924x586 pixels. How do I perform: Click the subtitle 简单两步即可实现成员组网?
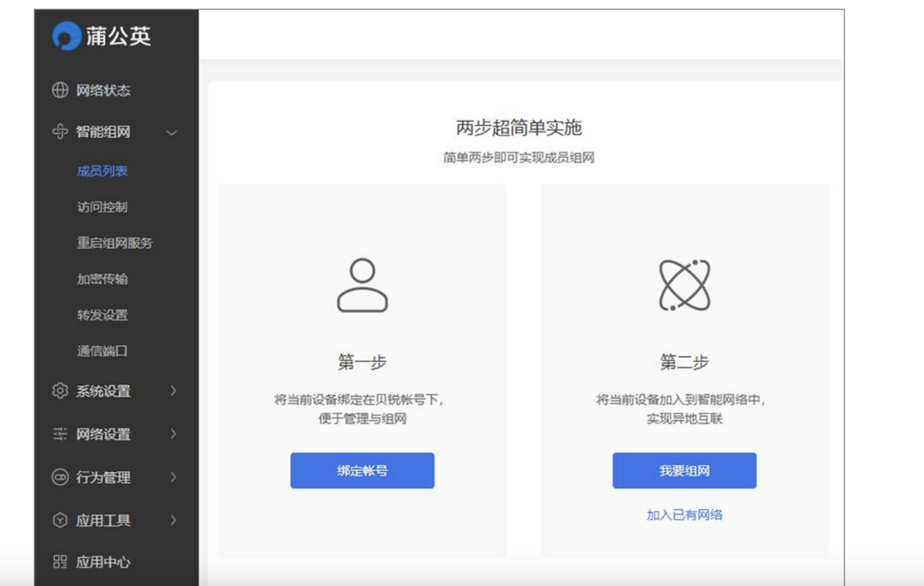tap(519, 158)
